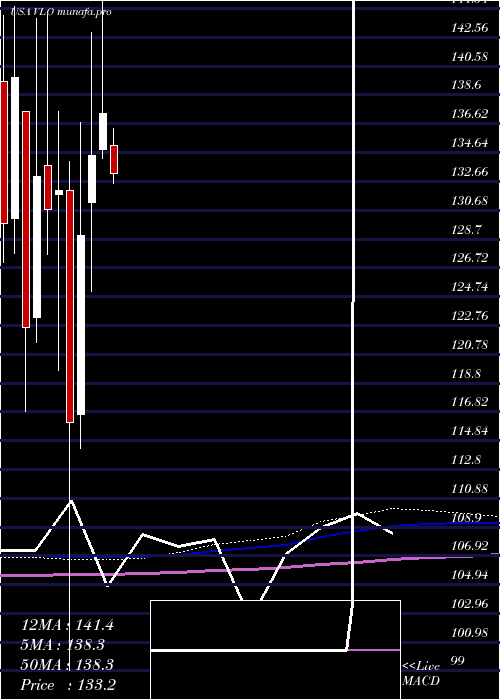Click the 108.9 price axis label
This screenshot has height=700, width=500.
tap(467, 517)
